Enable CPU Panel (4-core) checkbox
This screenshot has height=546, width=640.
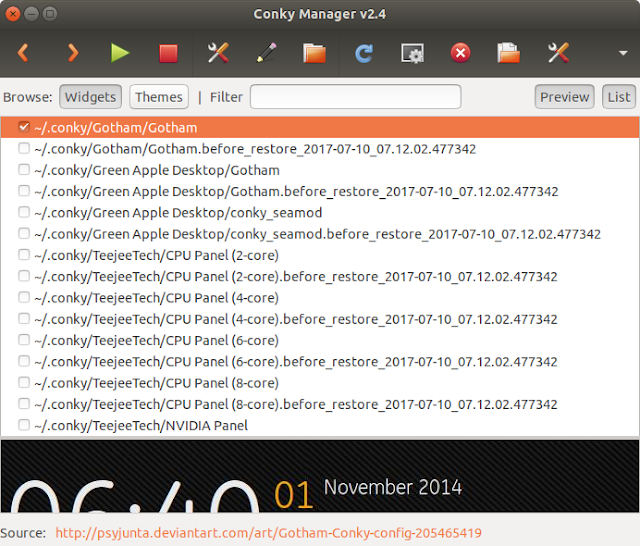[x=24, y=297]
